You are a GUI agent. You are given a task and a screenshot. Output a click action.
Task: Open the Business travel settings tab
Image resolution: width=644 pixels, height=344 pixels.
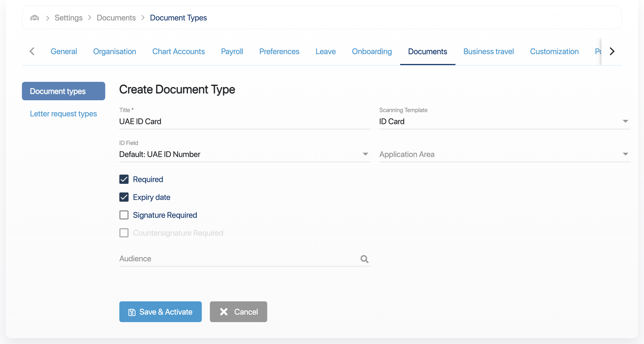(488, 51)
